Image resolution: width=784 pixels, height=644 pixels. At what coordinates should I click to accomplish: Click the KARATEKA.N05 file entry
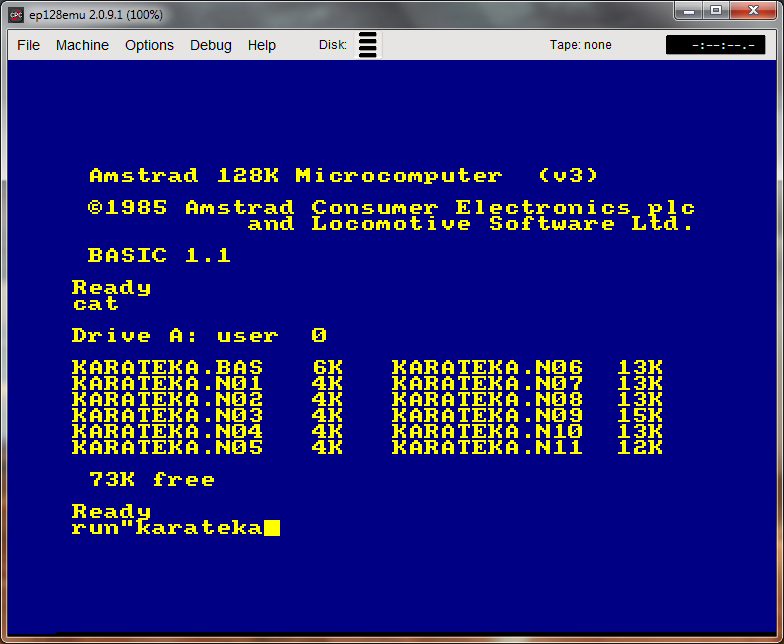click(167, 448)
